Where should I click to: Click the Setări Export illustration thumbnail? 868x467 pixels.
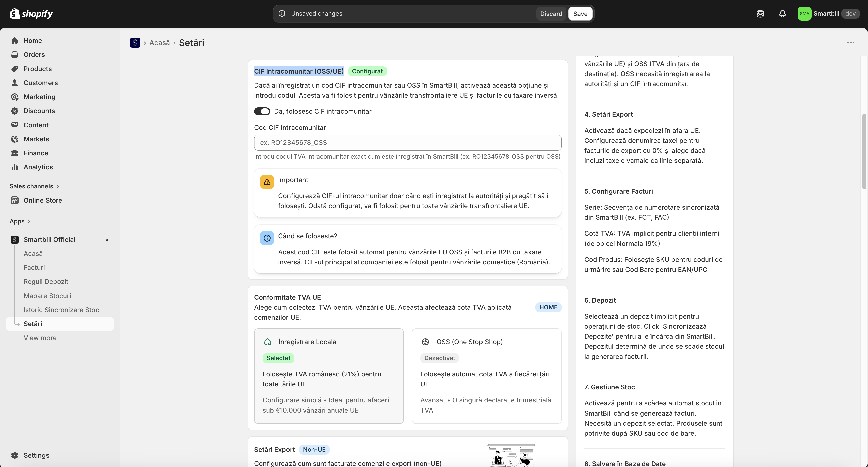pyautogui.click(x=511, y=455)
